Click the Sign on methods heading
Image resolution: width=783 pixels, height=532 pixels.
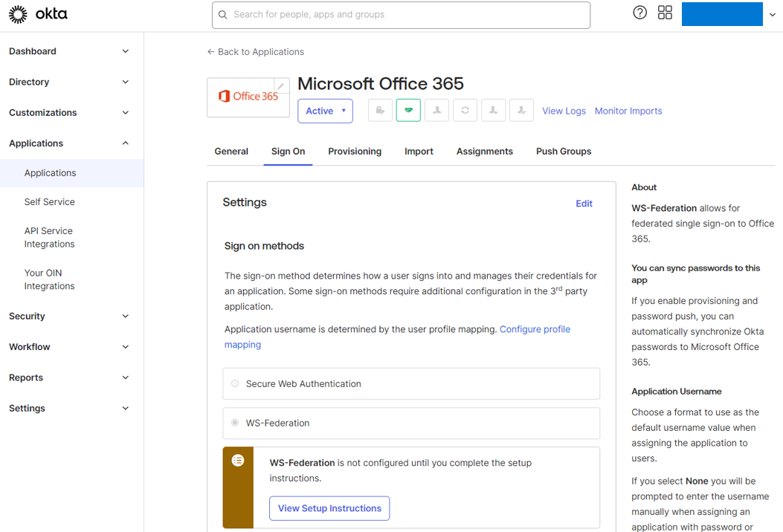pos(264,246)
